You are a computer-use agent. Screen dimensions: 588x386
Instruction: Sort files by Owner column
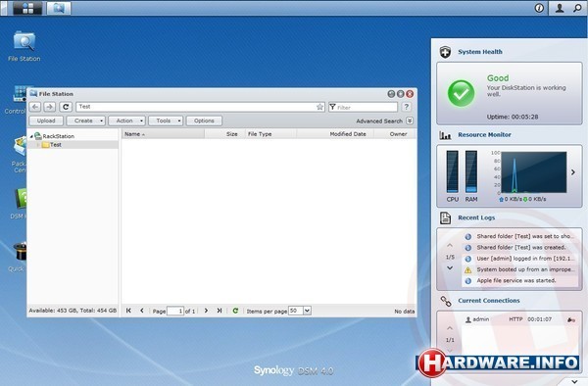click(x=395, y=134)
